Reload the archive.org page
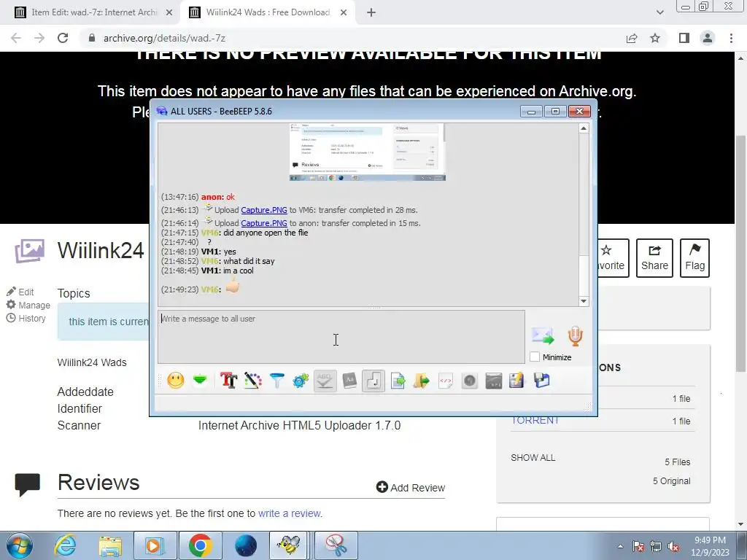 [63, 38]
